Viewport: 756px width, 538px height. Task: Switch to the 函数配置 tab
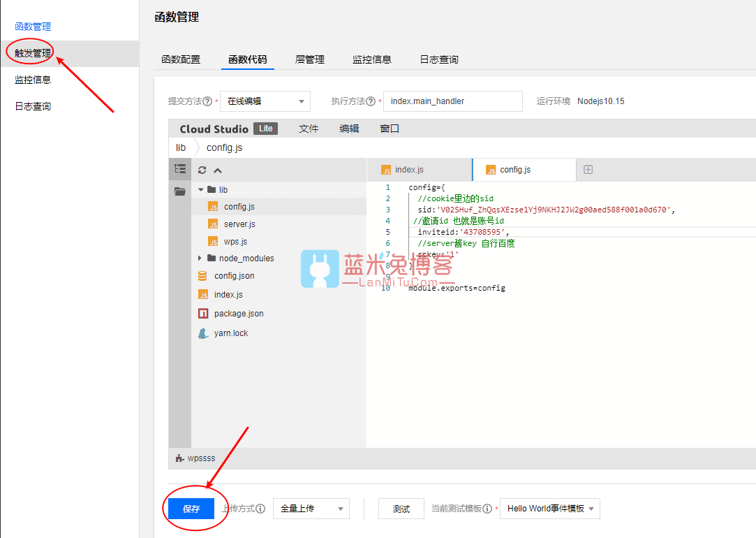tap(181, 59)
